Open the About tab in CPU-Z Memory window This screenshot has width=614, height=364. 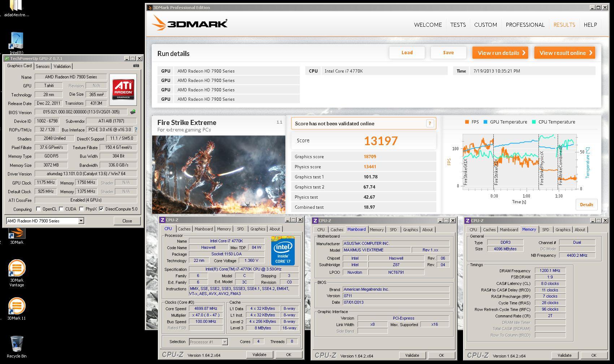(x=580, y=230)
